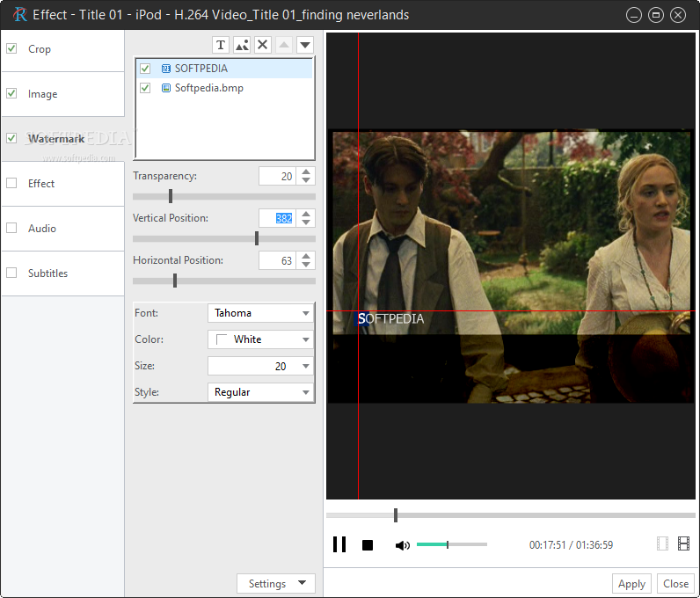Click the 00:17:51 / 01:36:59 time display
Viewport: 700px width, 598px height.
pyautogui.click(x=571, y=545)
